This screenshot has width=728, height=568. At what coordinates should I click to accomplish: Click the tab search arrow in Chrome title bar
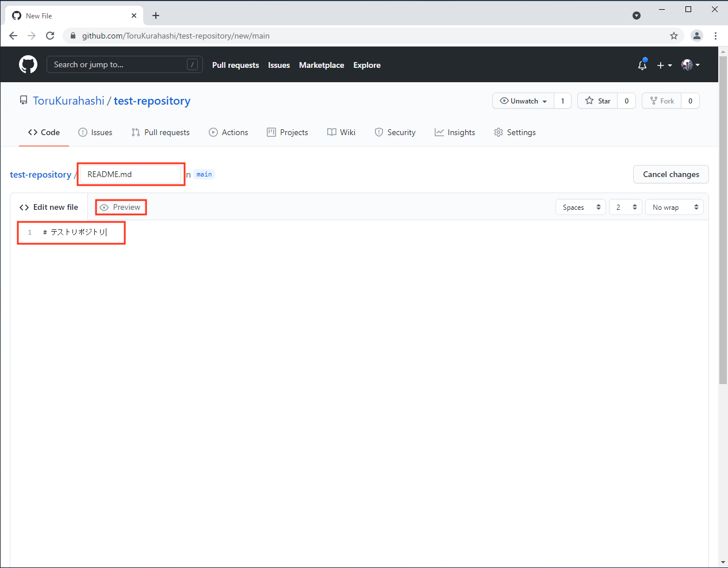point(637,16)
